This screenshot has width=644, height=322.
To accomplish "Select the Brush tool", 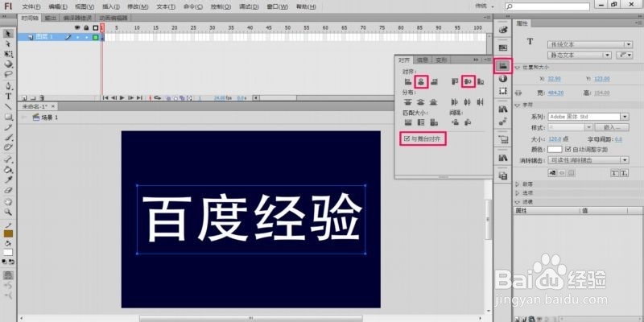I will click(x=8, y=137).
